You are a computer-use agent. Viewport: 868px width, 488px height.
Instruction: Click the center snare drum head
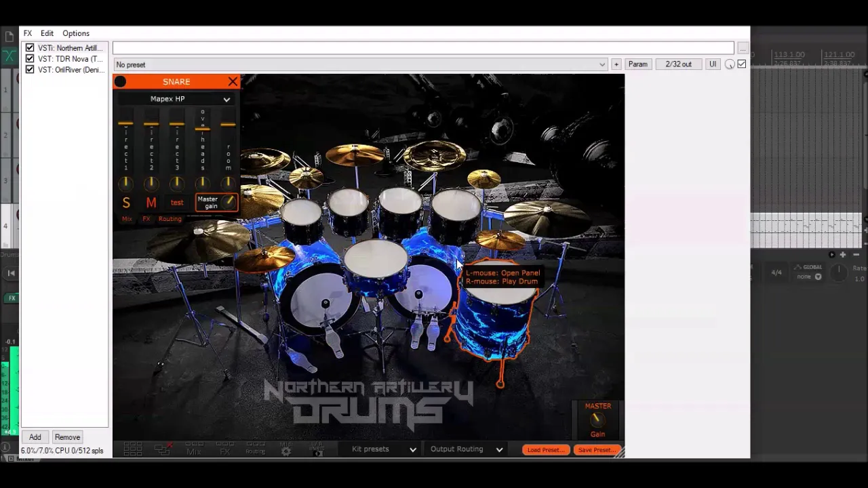pos(376,260)
